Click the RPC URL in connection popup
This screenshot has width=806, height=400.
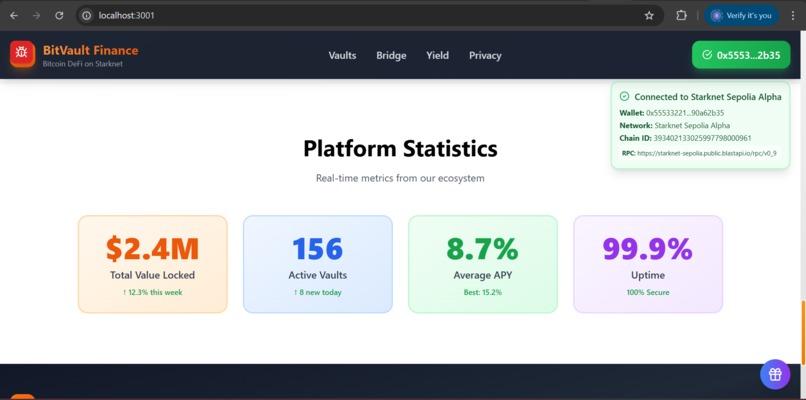click(x=707, y=153)
